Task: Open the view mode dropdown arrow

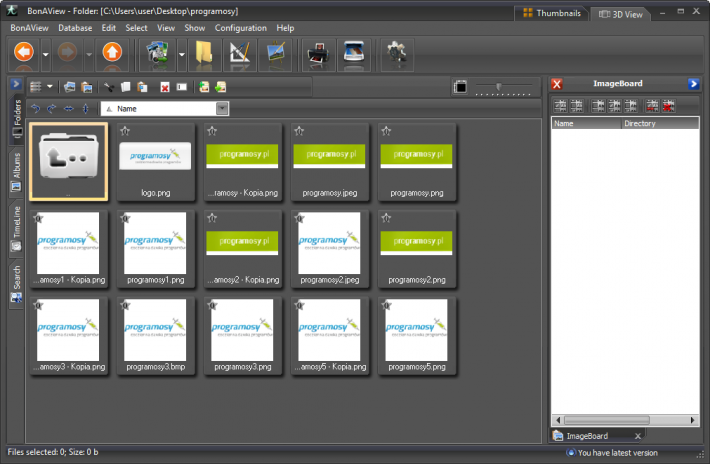Action: [50, 86]
